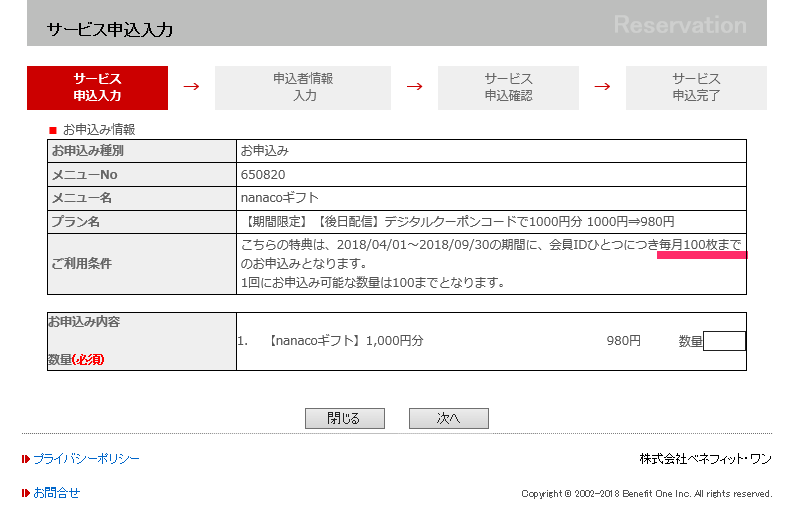This screenshot has width=799, height=509.
Task: Click the お申込み種別 row label
Action: 88,151
